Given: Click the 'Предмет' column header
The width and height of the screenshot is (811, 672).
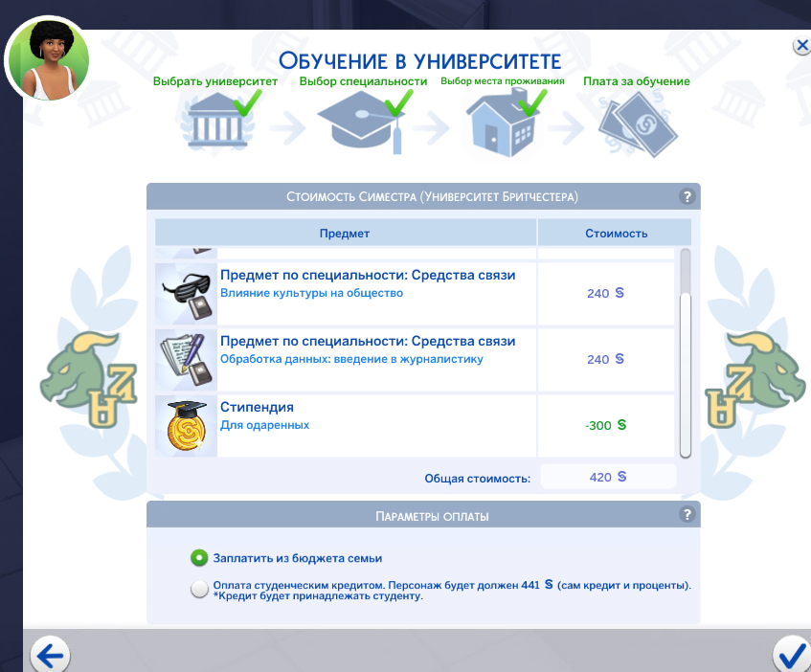Looking at the screenshot, I should click(345, 234).
